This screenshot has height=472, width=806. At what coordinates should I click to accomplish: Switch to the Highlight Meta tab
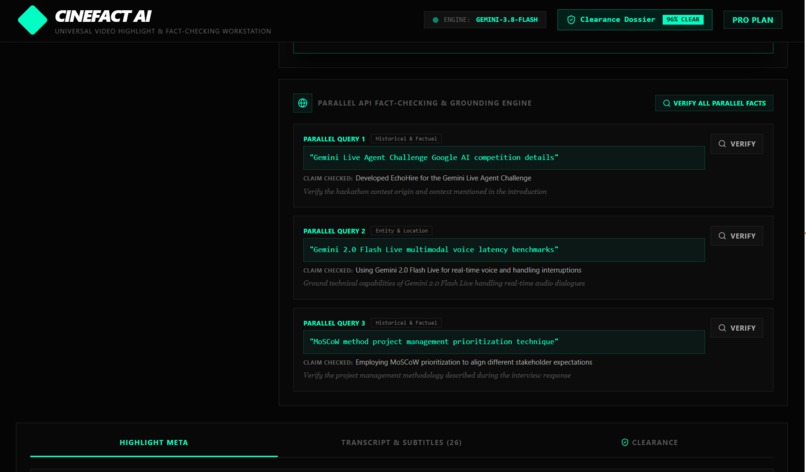pos(154,442)
